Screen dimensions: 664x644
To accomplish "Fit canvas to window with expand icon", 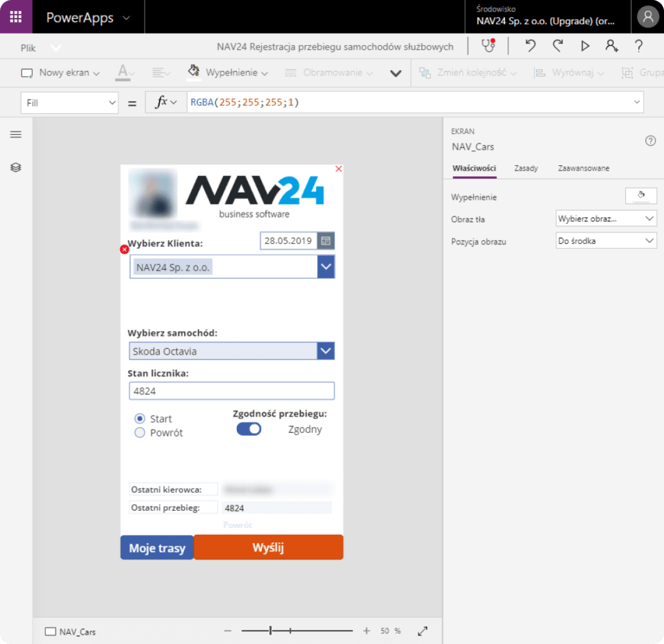I will [x=422, y=631].
